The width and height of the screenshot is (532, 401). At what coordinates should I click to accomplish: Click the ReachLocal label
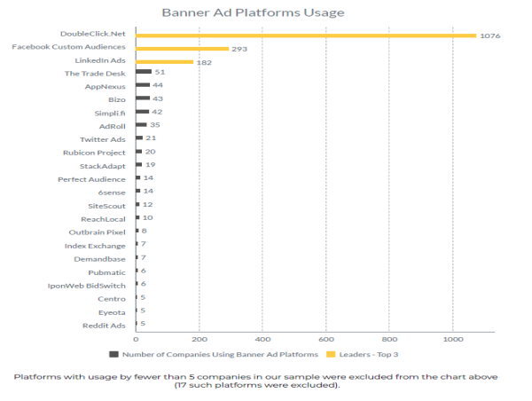click(103, 219)
